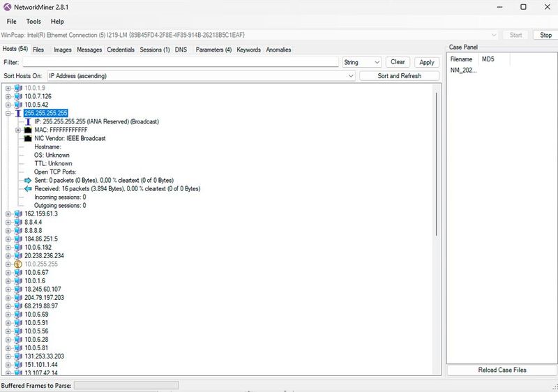Viewport: 558px width, 392px height.
Task: Switch to the Parameters (4) tab
Action: 213,50
